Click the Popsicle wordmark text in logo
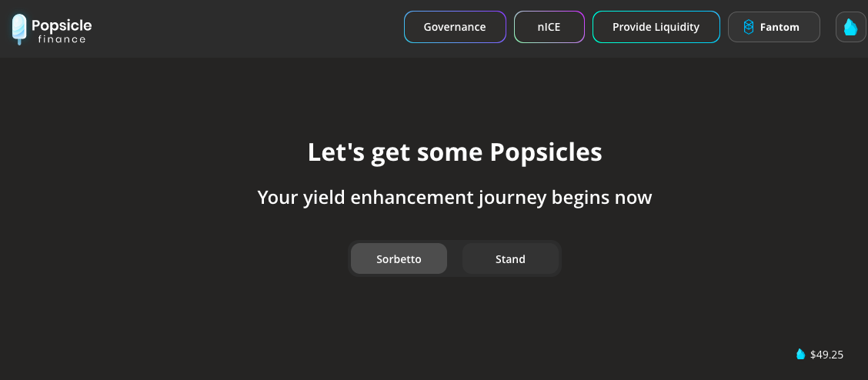Screen dimensions: 868x380 coord(62,25)
